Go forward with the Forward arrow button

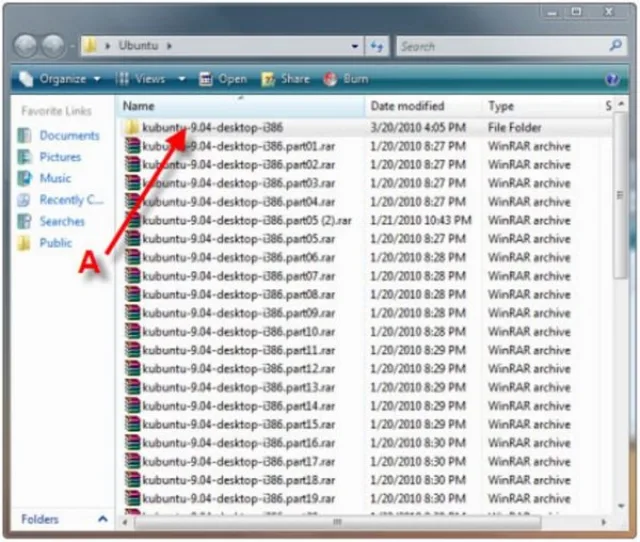pyautogui.click(x=53, y=46)
